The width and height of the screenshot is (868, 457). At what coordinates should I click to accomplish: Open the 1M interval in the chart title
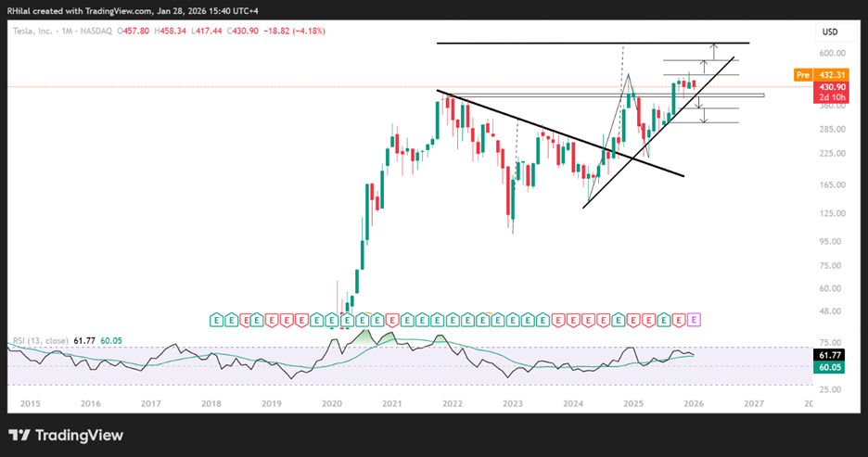click(63, 32)
